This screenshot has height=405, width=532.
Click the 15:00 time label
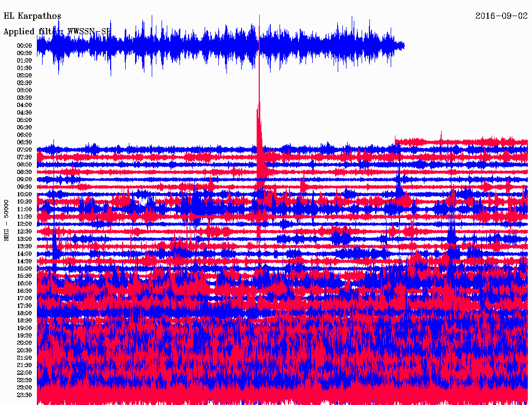[x=24, y=268]
